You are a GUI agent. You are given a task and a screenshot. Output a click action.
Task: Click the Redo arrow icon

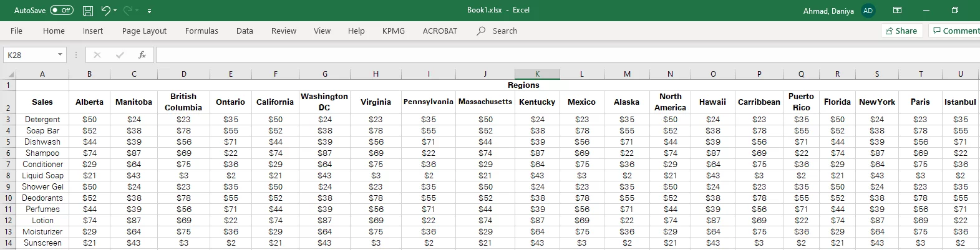tap(129, 11)
